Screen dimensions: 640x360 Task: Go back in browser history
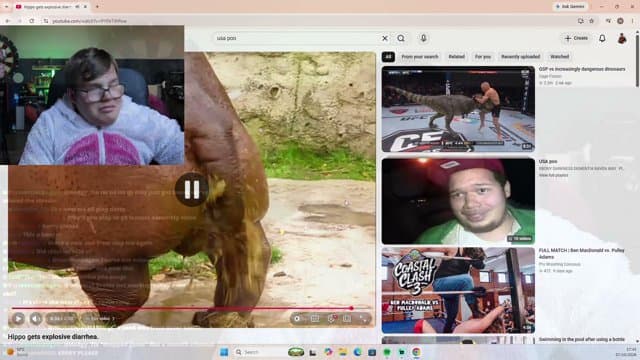[x=8, y=21]
